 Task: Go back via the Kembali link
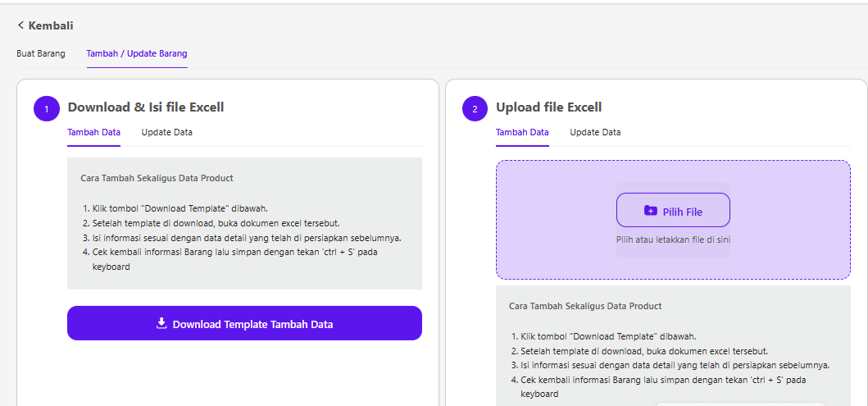pos(50,25)
